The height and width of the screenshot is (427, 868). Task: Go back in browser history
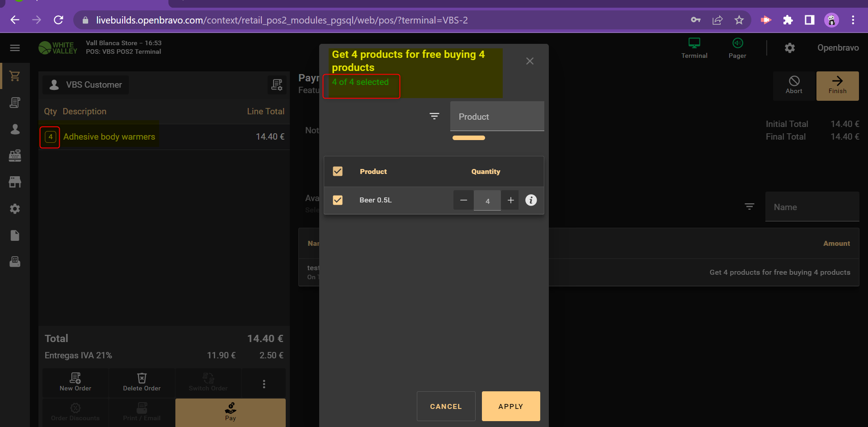15,20
